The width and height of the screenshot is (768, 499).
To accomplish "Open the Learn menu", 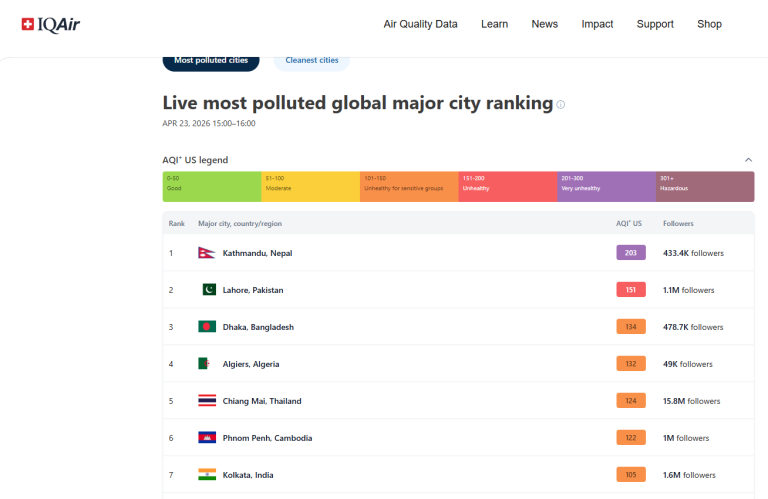I will pos(494,24).
